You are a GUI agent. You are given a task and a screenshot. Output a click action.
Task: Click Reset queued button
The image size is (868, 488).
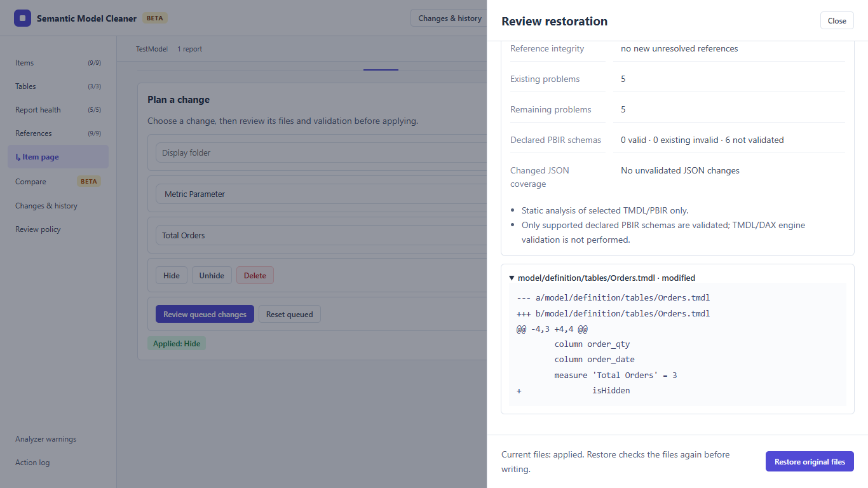[x=290, y=315]
